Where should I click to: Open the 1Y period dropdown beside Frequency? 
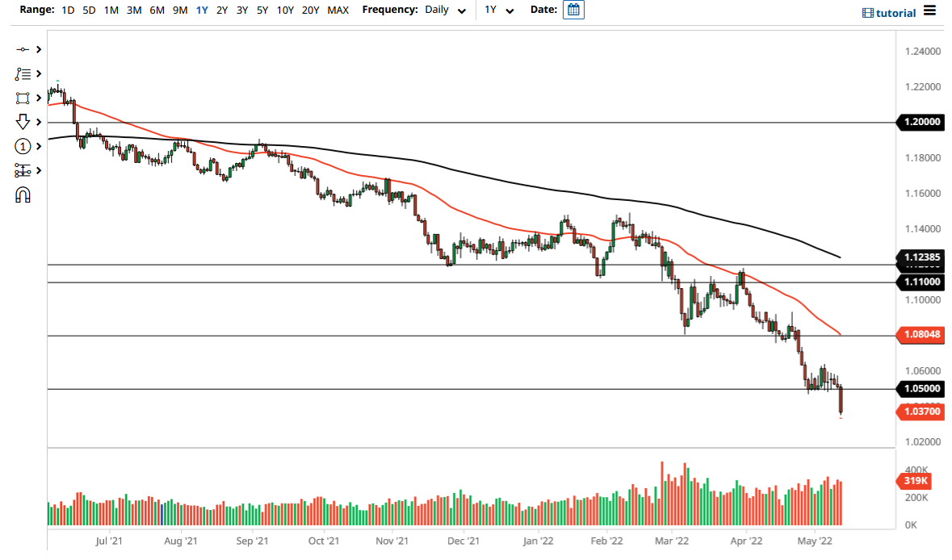pos(498,11)
